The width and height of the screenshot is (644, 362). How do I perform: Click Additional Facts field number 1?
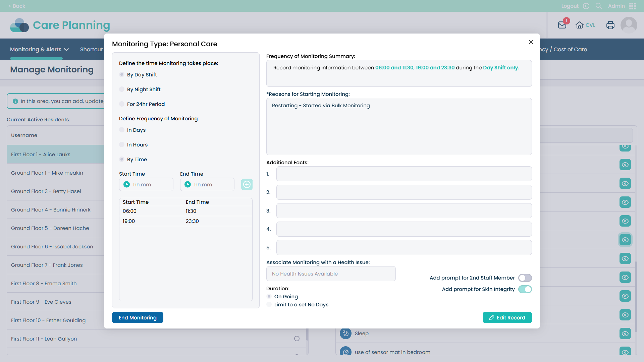point(404,174)
